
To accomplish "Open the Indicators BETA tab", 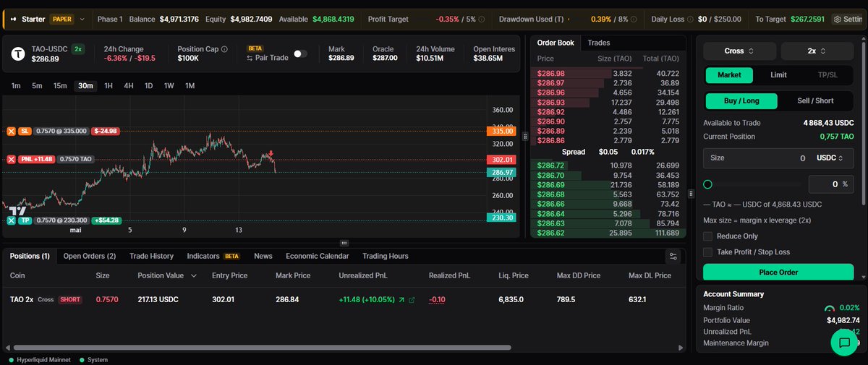I will click(213, 256).
